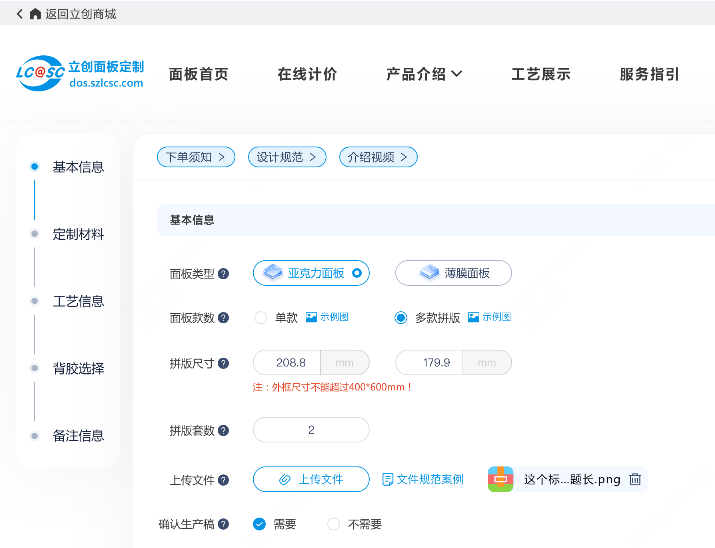Open the 介绍视频 chevron link
The height and width of the screenshot is (548, 715).
[x=378, y=157]
